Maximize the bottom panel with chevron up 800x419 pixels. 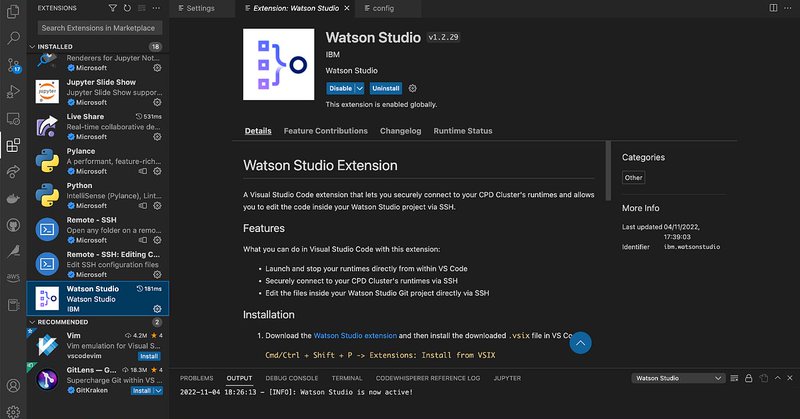[x=778, y=378]
